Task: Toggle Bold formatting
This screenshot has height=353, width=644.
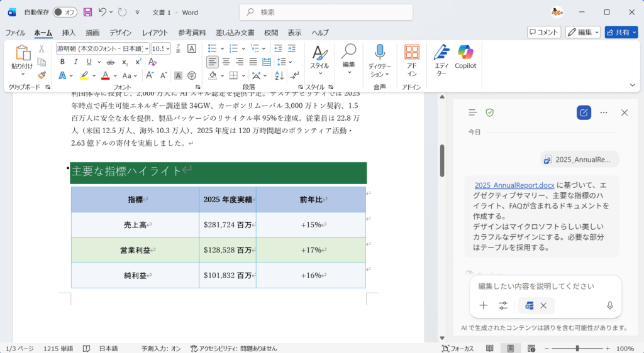Action: [x=62, y=62]
